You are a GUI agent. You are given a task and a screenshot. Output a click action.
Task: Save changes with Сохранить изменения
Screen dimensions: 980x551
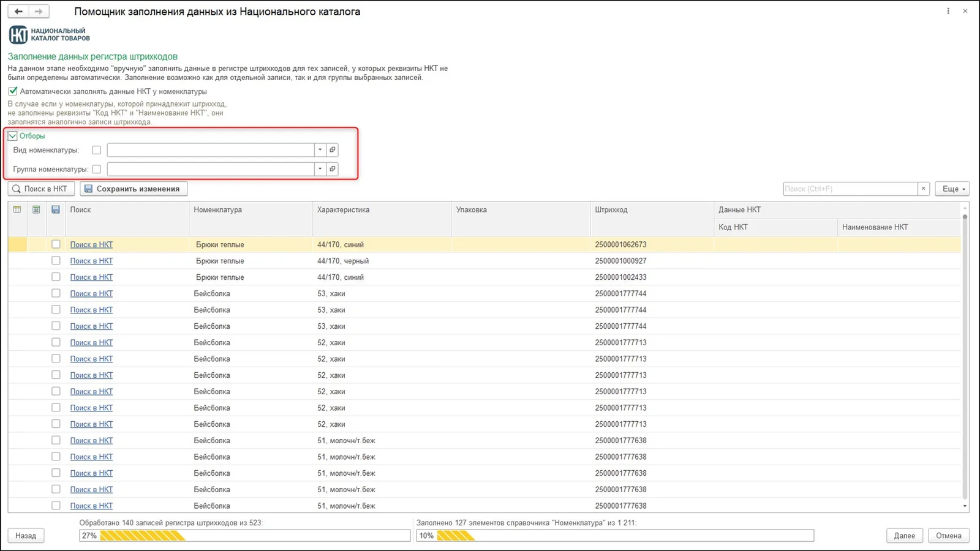coord(134,189)
